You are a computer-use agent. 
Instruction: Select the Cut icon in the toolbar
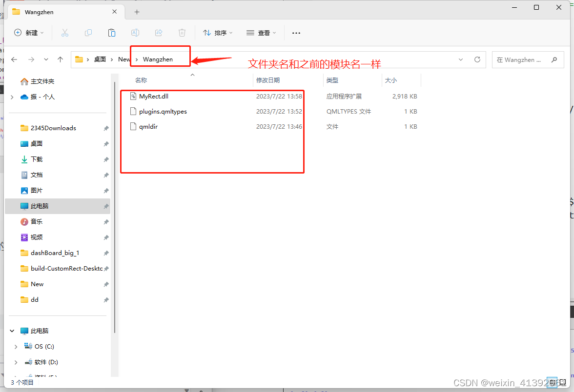point(65,33)
